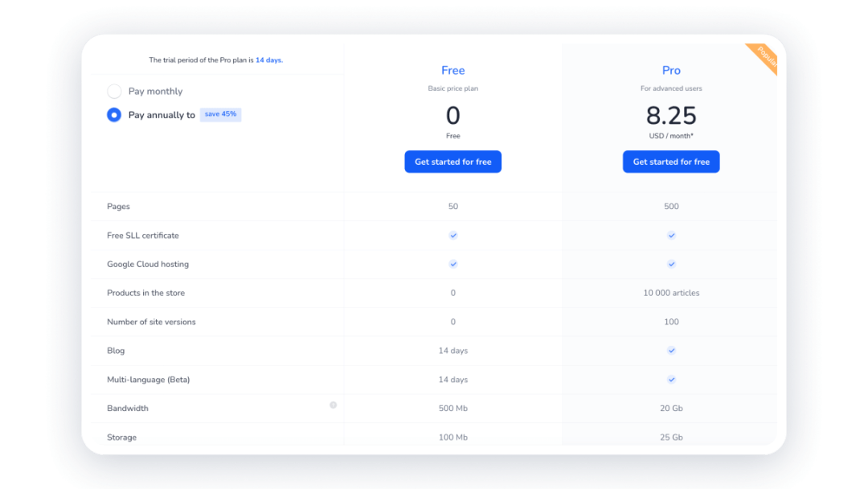This screenshot has width=868, height=489.
Task: Click the Free SLL certificate checkmark under Pro
Action: click(x=671, y=235)
